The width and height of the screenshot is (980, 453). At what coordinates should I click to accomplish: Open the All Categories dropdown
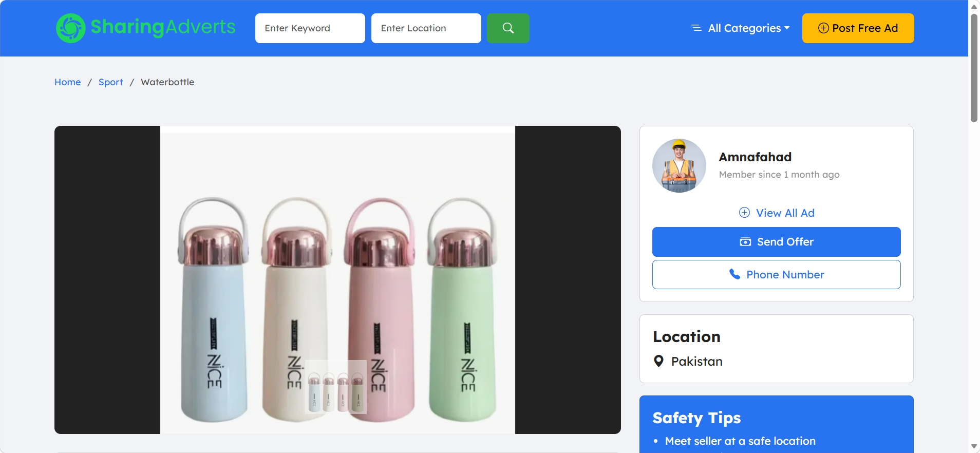click(741, 28)
